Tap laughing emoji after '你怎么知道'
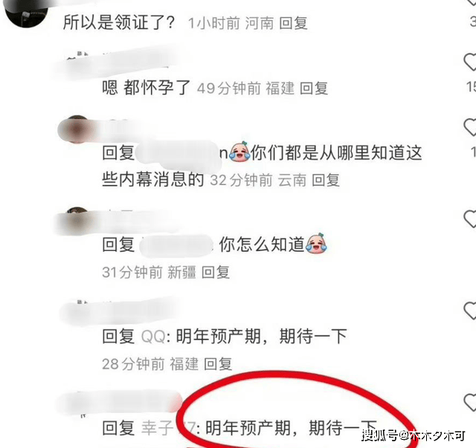Viewport: 476px width, 448px height. click(x=316, y=243)
